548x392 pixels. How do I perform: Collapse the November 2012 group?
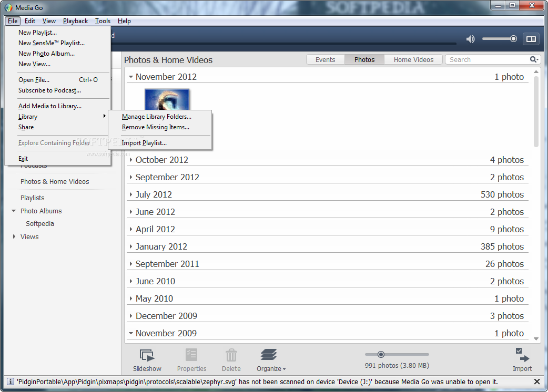tap(131, 76)
